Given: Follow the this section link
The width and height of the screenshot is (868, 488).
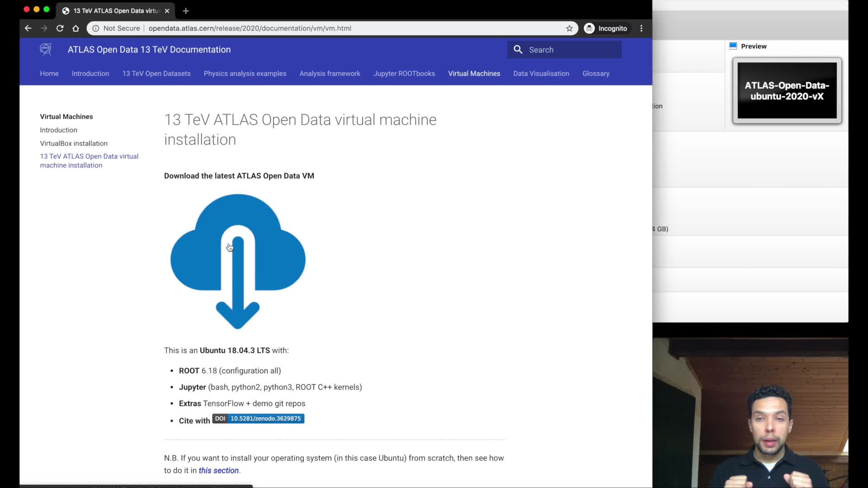Looking at the screenshot, I should click(219, 470).
